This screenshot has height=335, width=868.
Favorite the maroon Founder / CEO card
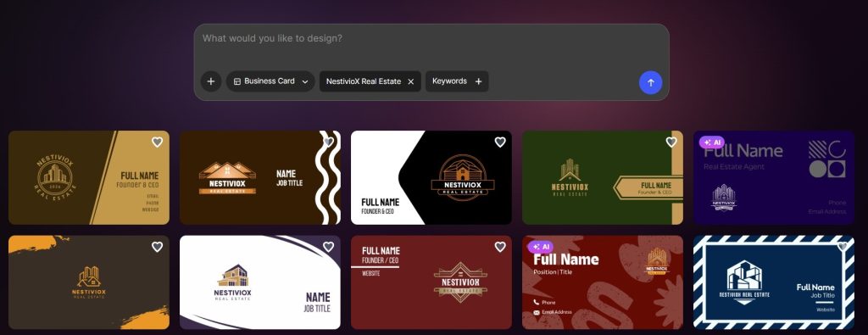500,247
